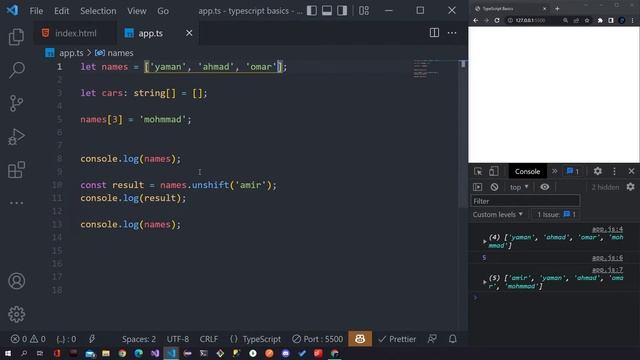This screenshot has height=360, width=640.
Task: Open the Go menu
Action: tap(163, 11)
